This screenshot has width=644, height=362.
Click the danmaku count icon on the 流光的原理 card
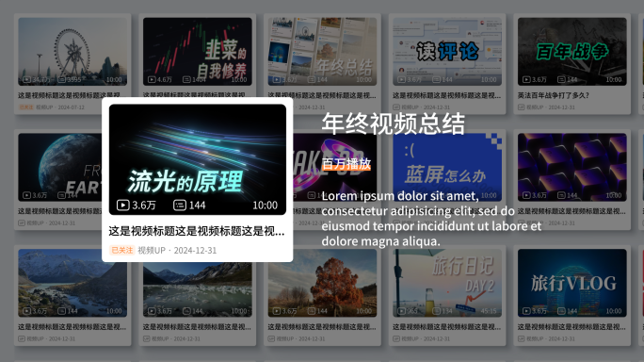click(x=180, y=205)
